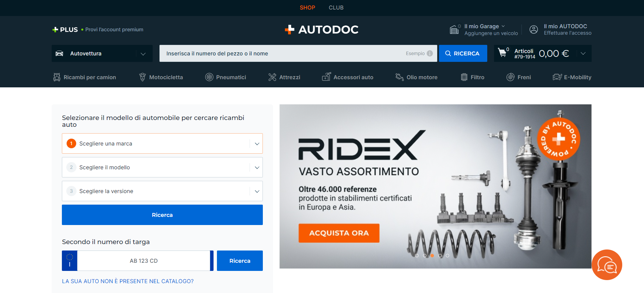
Task: Click Effettuare l'accesso link
Action: click(567, 33)
